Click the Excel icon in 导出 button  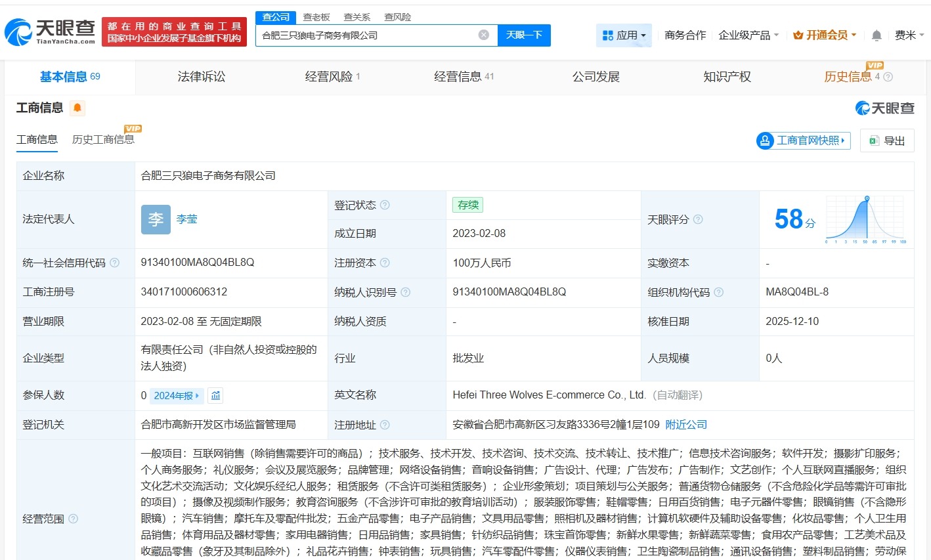pyautogui.click(x=873, y=140)
